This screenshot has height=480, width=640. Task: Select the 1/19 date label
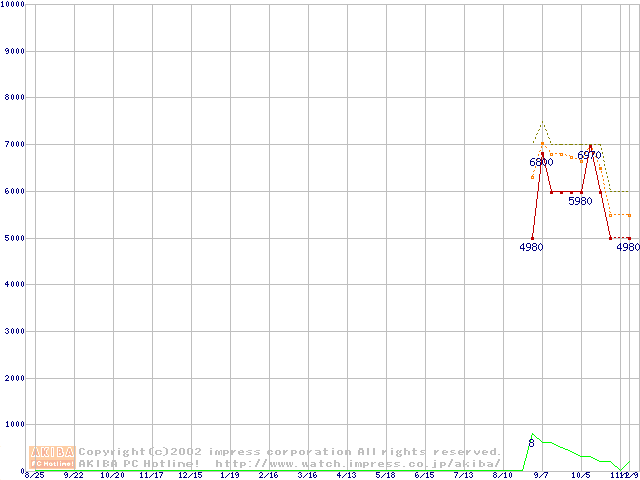click(x=229, y=476)
